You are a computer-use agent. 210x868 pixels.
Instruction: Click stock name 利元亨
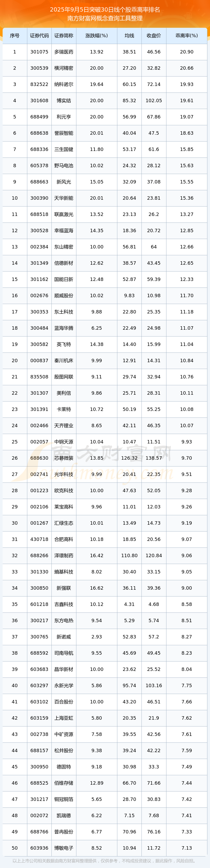coord(64,117)
